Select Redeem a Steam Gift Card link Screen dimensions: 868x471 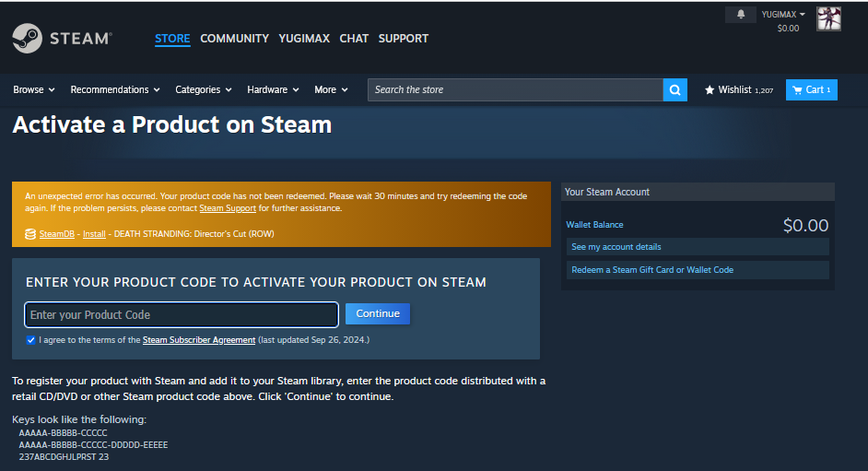coord(652,270)
